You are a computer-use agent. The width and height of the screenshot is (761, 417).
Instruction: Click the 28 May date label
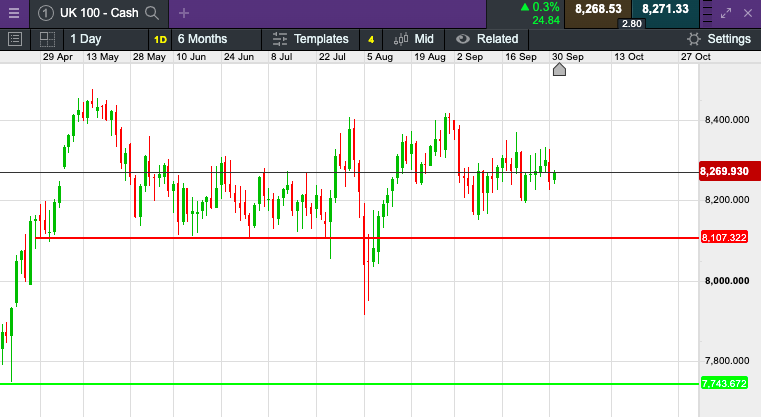[149, 57]
